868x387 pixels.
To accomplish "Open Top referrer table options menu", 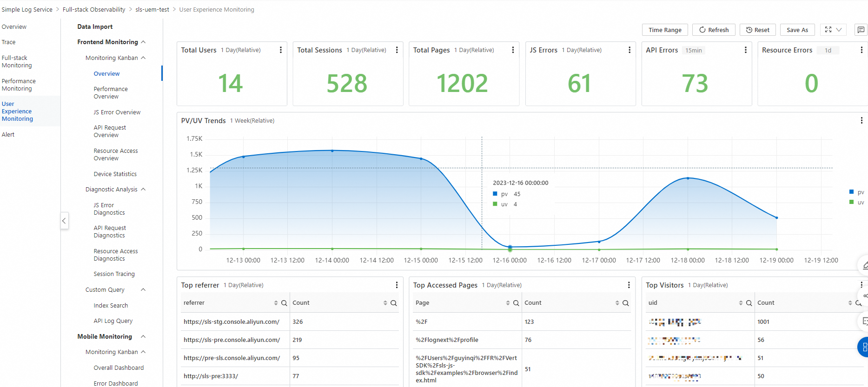I will 397,285.
